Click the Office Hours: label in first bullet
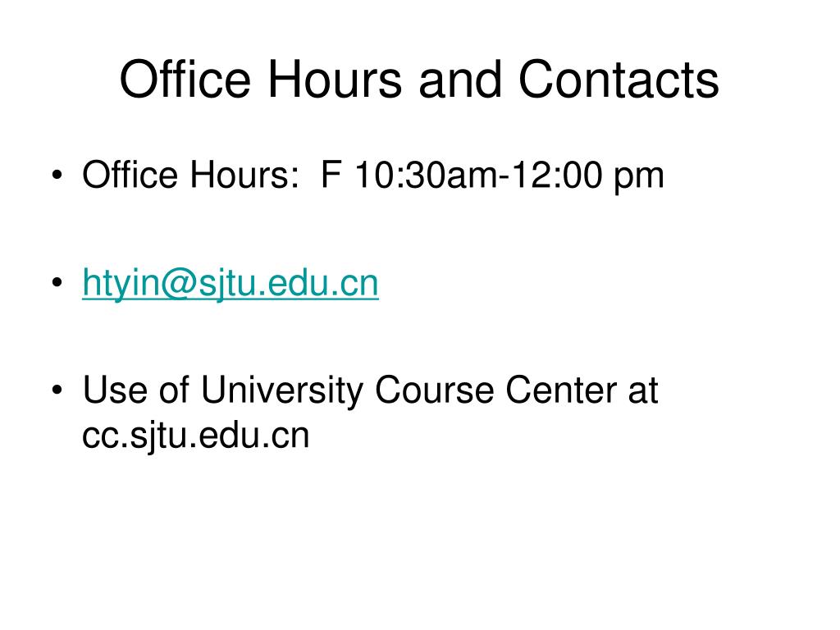840x630 pixels. click(190, 175)
